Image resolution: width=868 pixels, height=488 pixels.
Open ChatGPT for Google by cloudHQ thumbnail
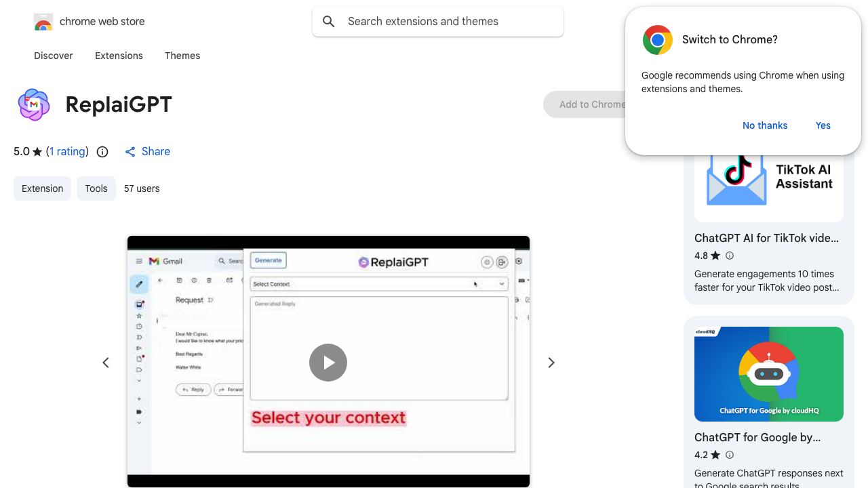coord(769,374)
